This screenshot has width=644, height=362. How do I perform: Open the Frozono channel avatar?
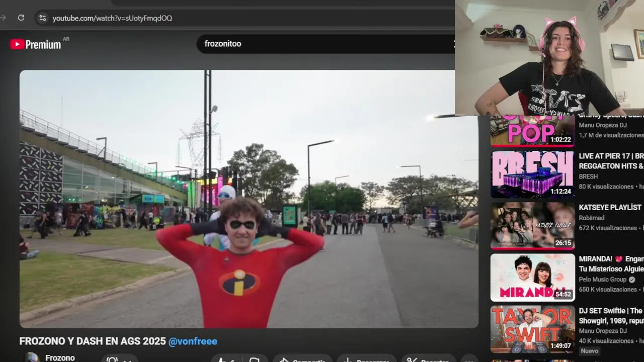click(32, 357)
